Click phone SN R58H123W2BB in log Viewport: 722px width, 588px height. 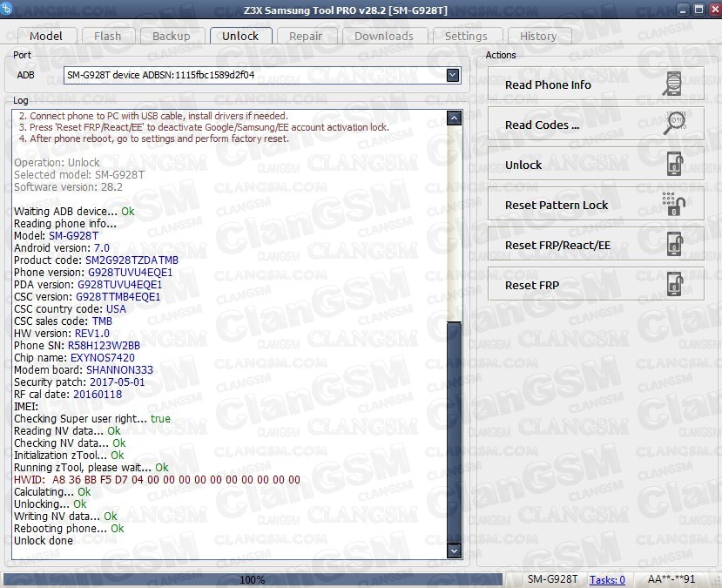[x=104, y=345]
